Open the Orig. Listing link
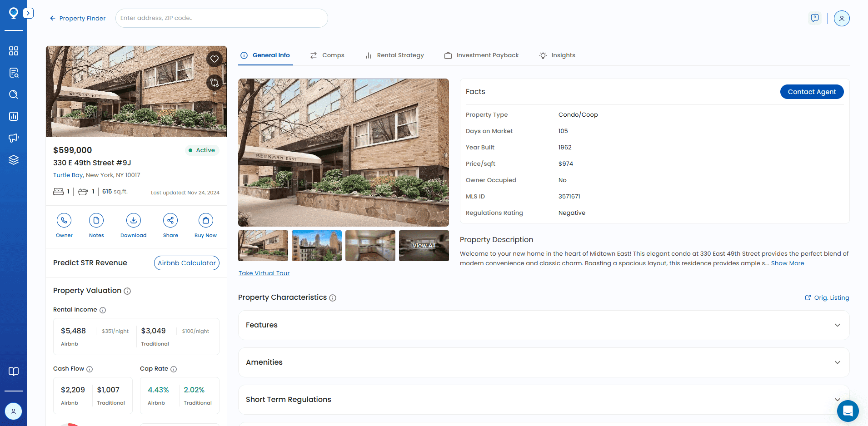Viewport: 868px width, 426px height. click(827, 298)
